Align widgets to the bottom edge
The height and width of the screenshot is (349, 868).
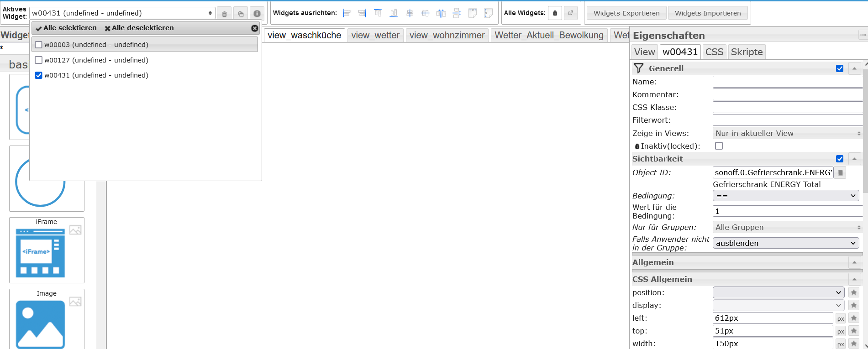[x=394, y=13]
